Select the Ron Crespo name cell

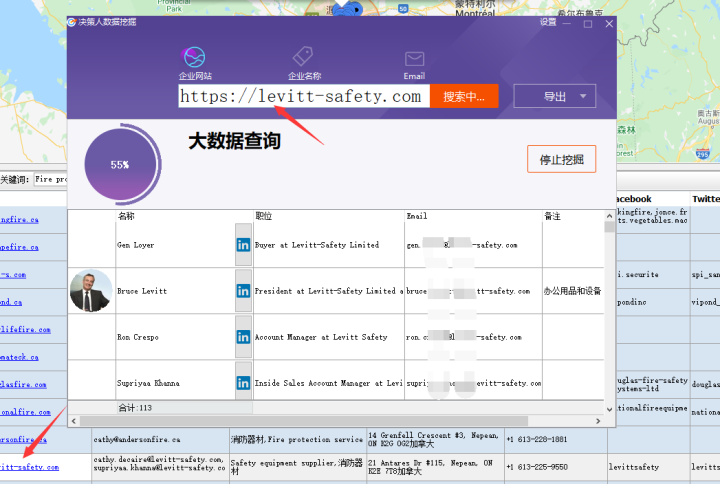tap(175, 337)
